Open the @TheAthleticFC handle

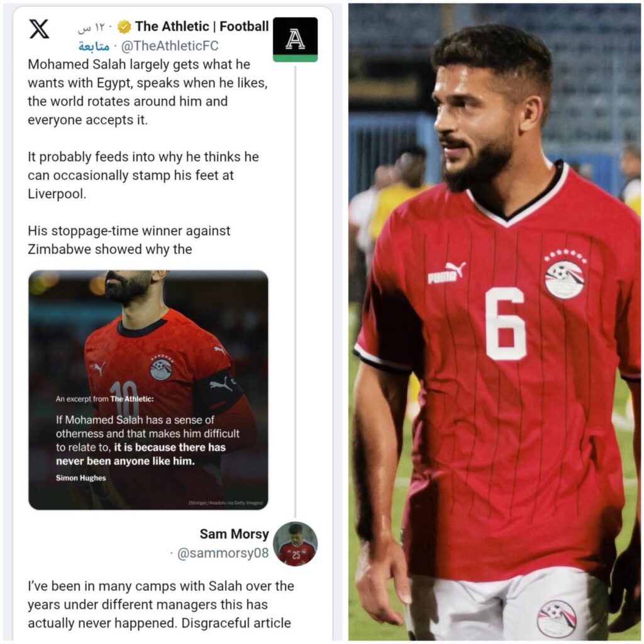click(x=170, y=46)
